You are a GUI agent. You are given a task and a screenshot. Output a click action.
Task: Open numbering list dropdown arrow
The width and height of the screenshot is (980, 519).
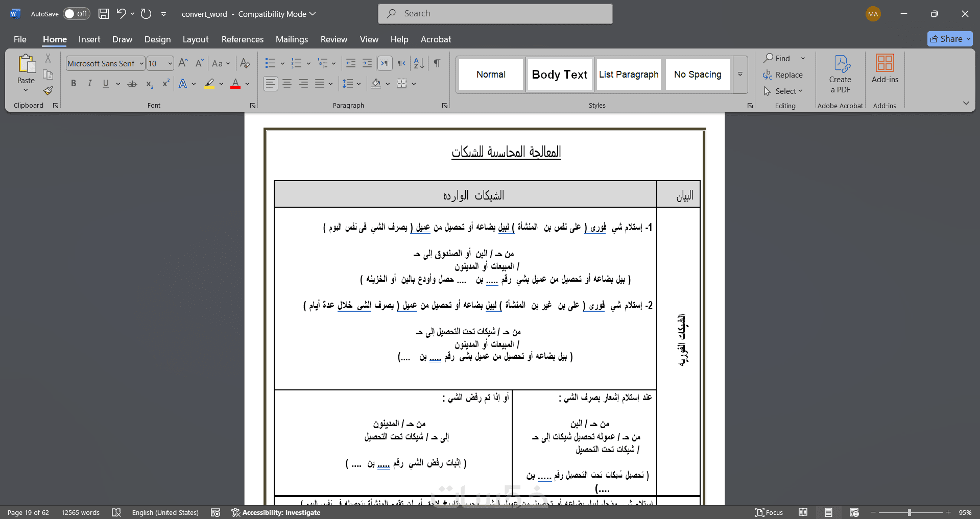click(x=308, y=63)
